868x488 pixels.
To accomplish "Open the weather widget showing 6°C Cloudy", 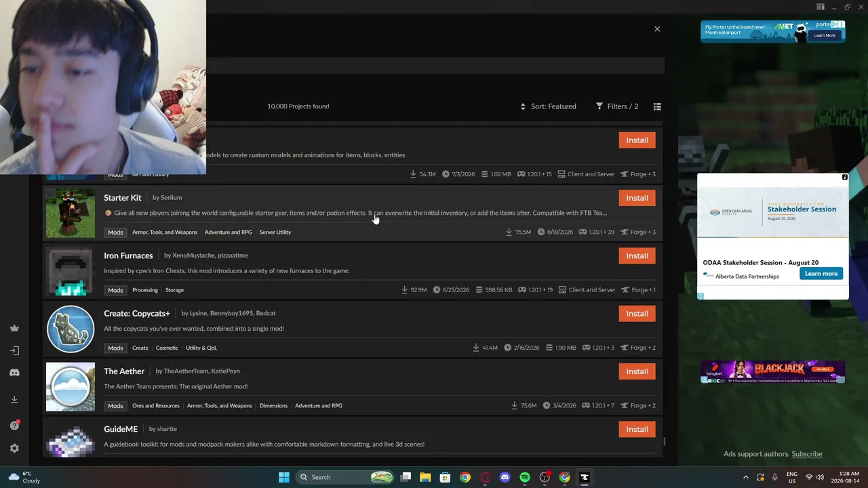I will [x=23, y=477].
